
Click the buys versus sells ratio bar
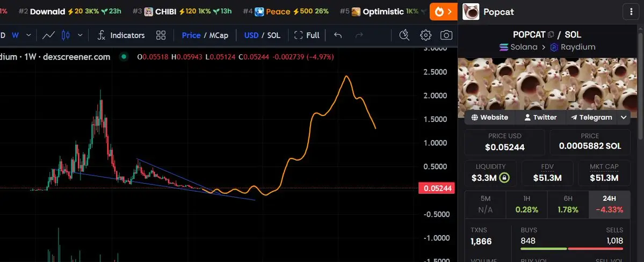click(571, 249)
